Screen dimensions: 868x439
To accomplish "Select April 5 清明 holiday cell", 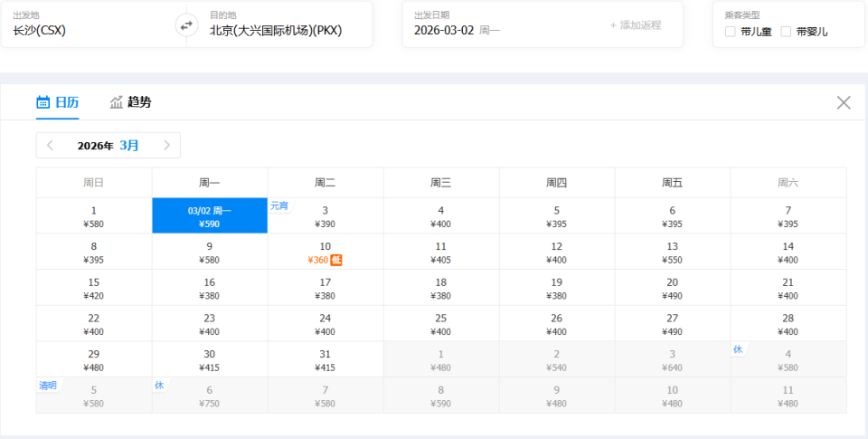I will (94, 396).
